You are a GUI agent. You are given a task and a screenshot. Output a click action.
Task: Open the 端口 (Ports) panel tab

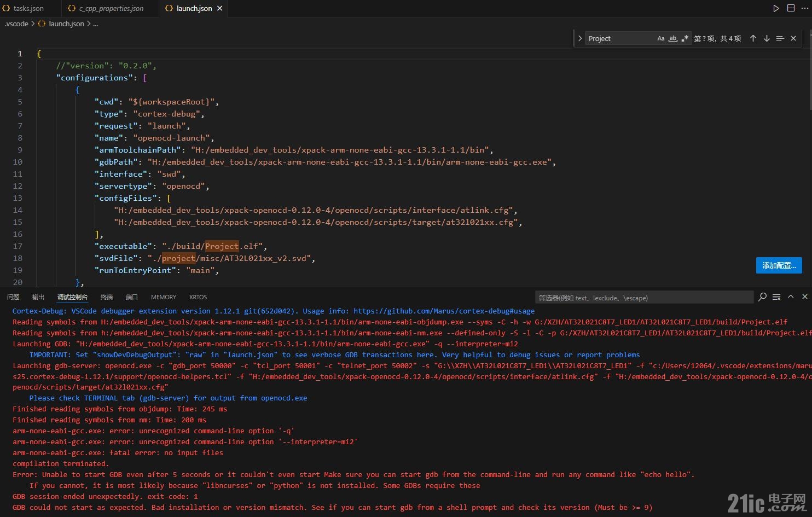(x=132, y=297)
